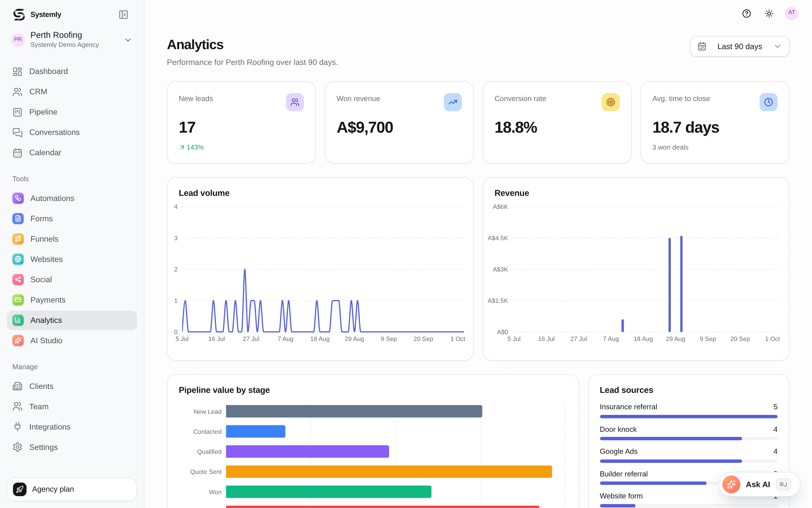Image resolution: width=812 pixels, height=508 pixels.
Task: Click the Funnels tool icon
Action: [x=18, y=239]
